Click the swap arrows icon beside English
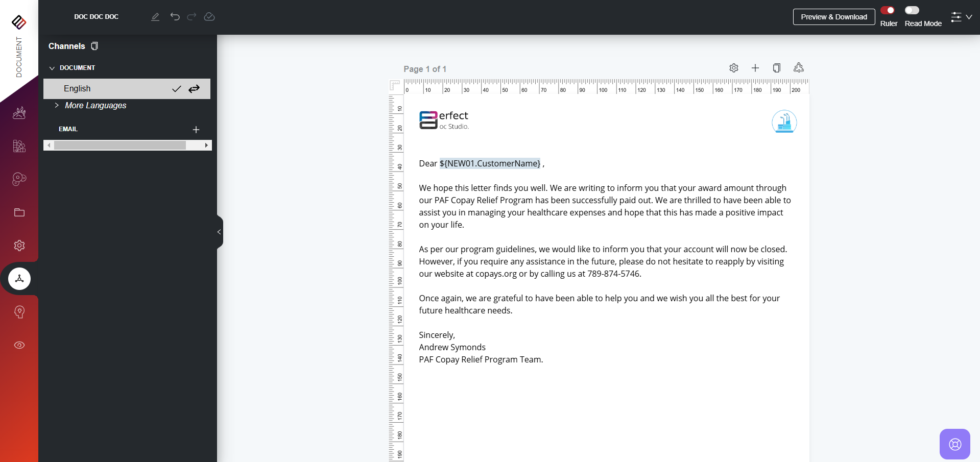Viewport: 980px width, 462px height. click(x=194, y=89)
